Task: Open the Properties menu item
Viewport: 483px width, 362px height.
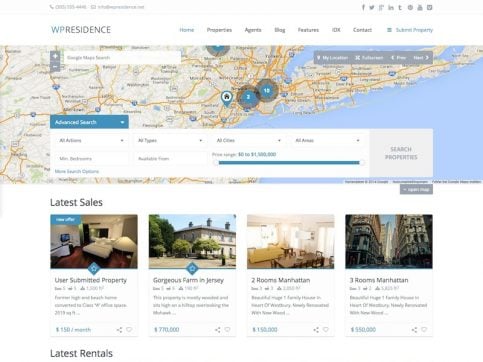Action: point(219,30)
